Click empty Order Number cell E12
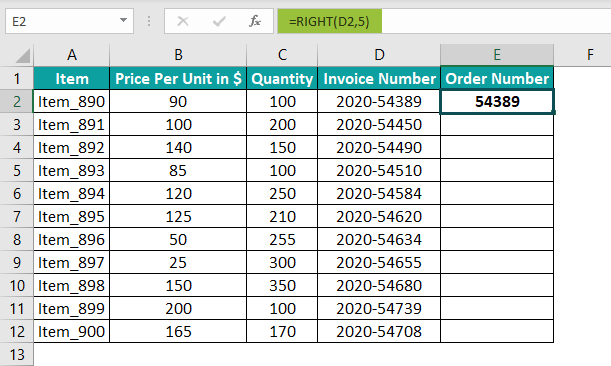611x366 pixels. point(497,331)
